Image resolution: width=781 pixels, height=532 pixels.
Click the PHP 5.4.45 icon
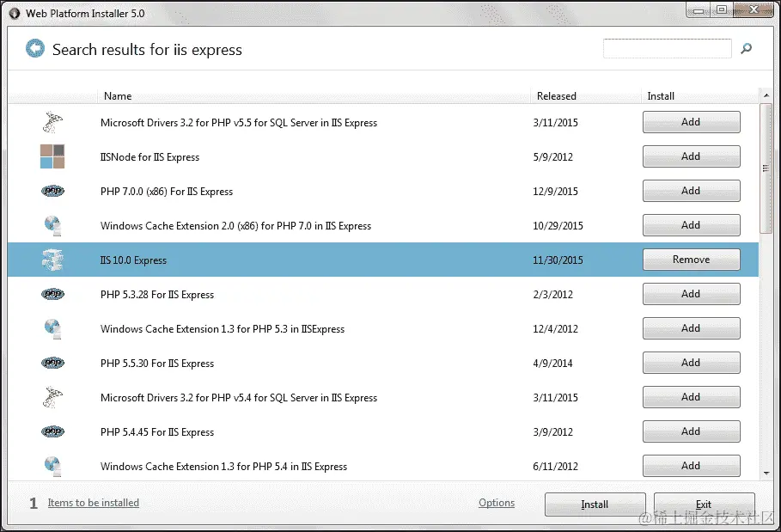pyautogui.click(x=52, y=431)
